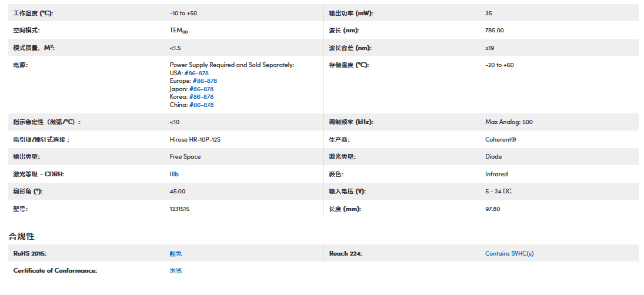Click the TEM00 spatial mode value

tap(179, 31)
